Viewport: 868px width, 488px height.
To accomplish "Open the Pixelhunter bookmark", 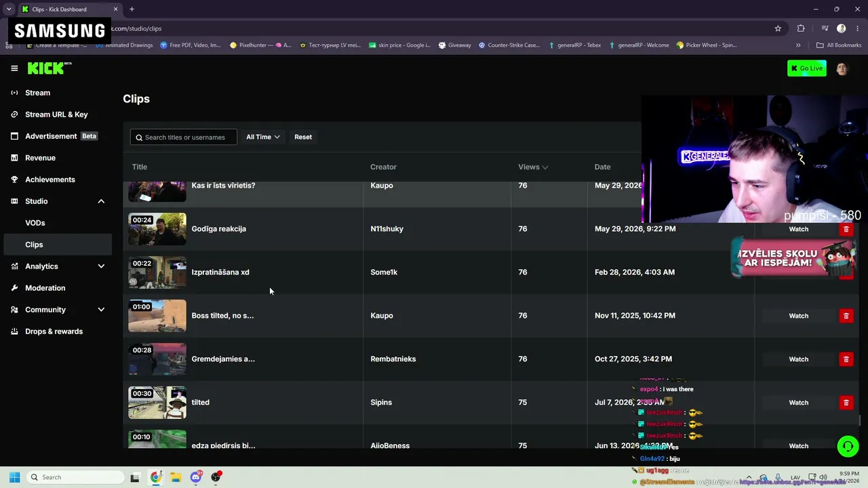I will [x=260, y=45].
